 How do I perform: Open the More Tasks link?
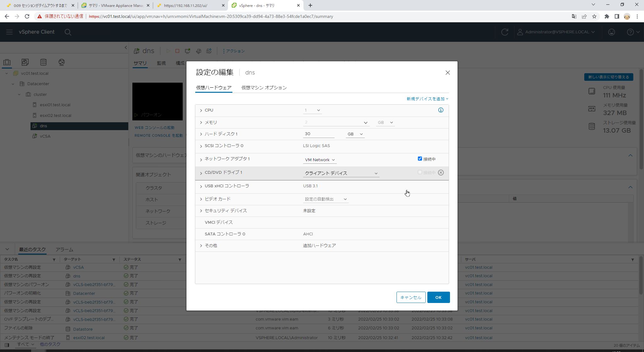(50, 344)
